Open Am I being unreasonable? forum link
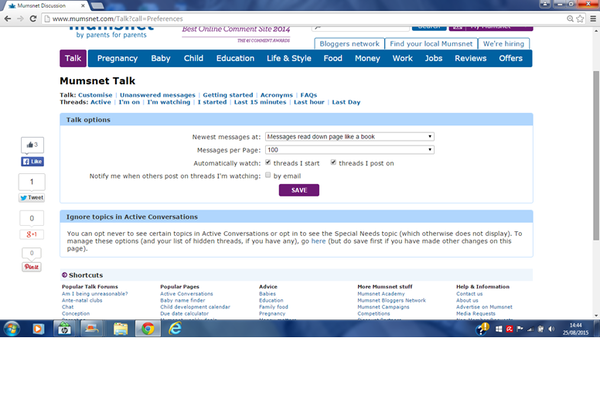The width and height of the screenshot is (600, 396). click(x=95, y=294)
